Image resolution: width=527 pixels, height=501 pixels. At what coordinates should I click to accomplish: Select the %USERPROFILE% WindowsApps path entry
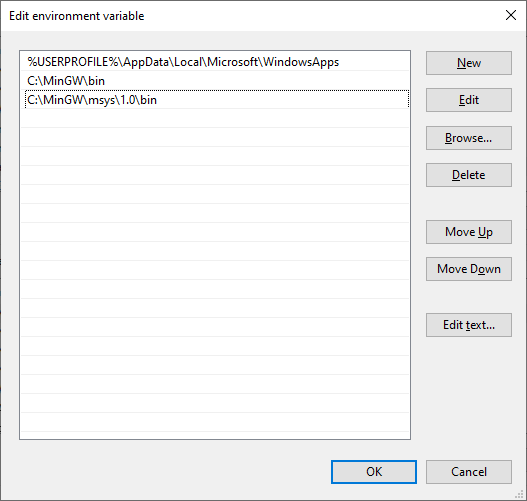click(x=215, y=62)
